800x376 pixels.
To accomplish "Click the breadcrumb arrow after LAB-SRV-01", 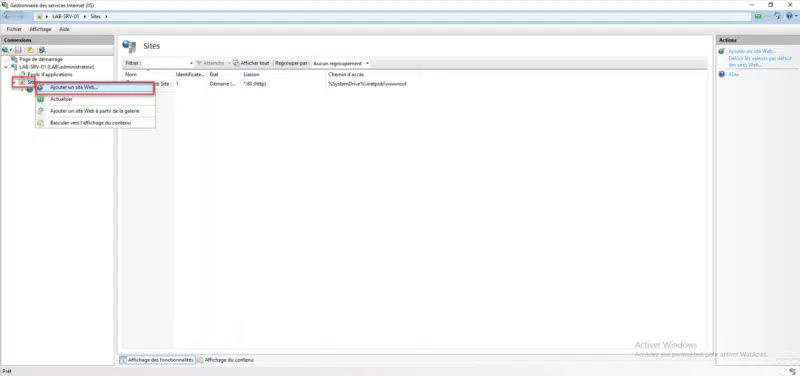I will [x=85, y=16].
